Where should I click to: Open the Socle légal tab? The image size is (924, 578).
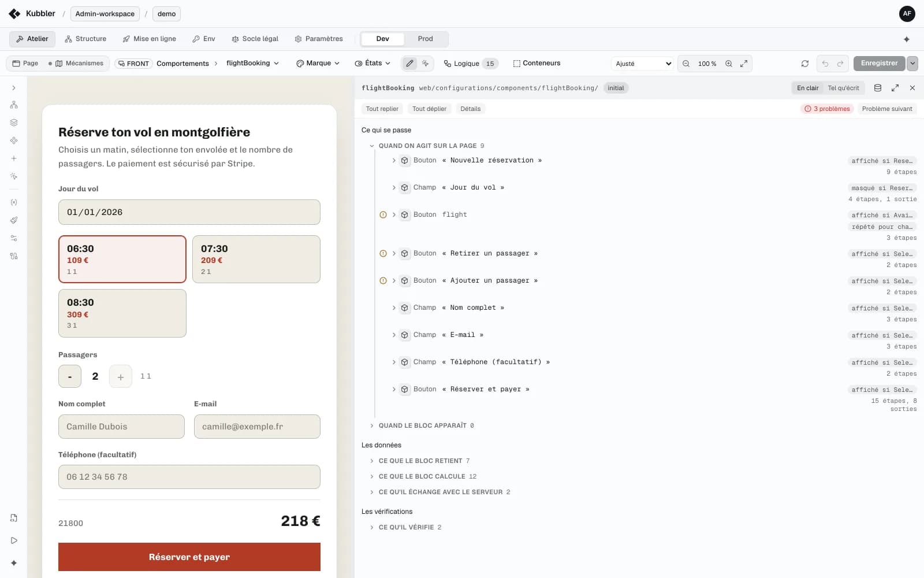pos(255,39)
